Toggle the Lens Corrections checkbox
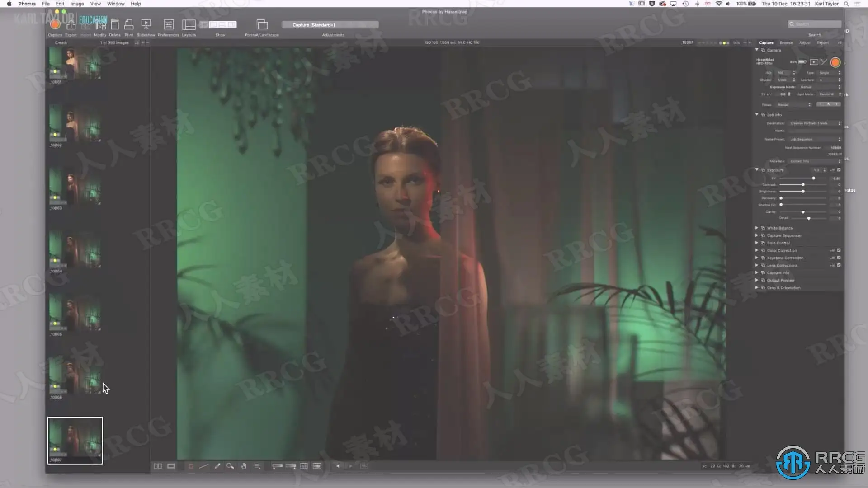The image size is (868, 488). [x=839, y=265]
